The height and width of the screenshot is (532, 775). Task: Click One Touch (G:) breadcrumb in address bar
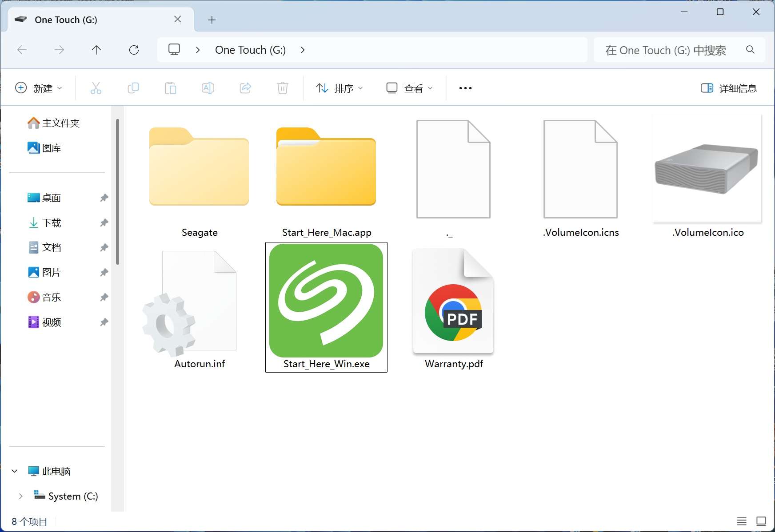(250, 50)
